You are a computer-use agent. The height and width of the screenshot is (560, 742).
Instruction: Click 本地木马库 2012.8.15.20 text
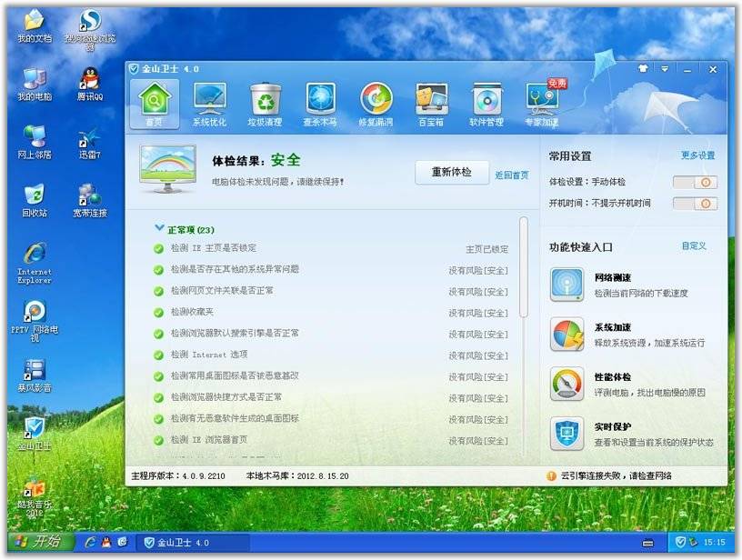[x=297, y=475]
